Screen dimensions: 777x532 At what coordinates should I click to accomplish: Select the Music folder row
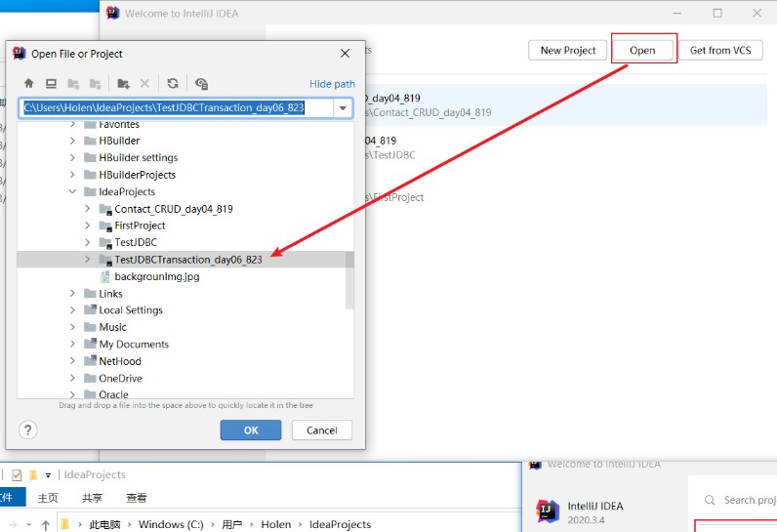[185, 327]
